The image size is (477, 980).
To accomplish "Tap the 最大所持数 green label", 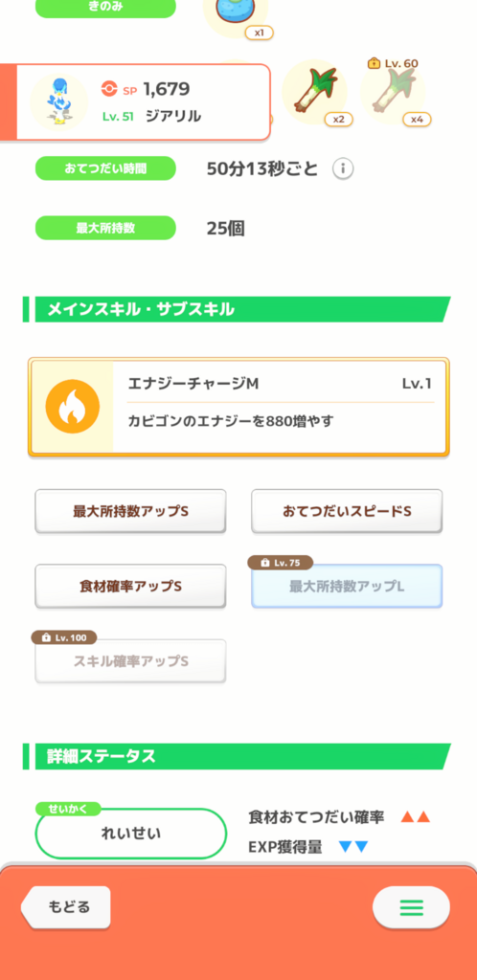I will [105, 228].
